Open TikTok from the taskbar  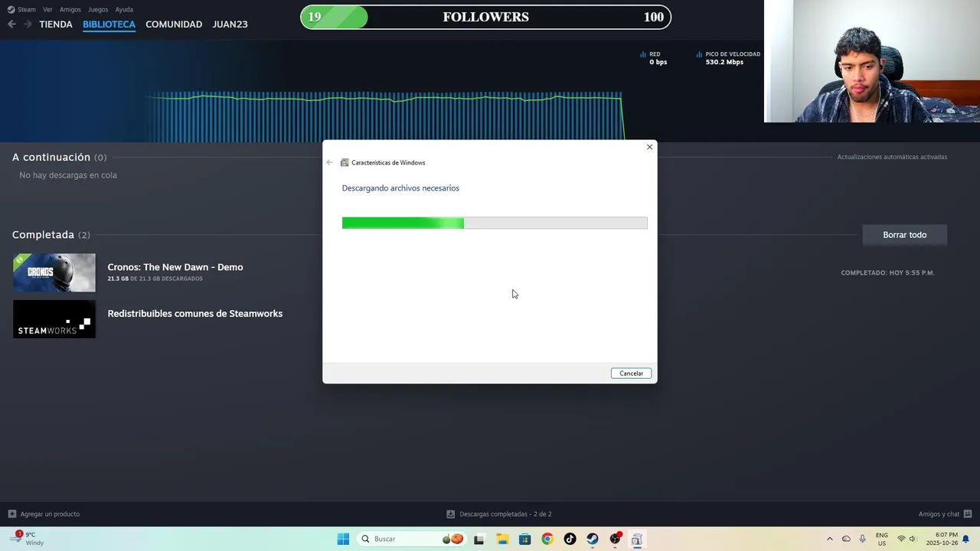pyautogui.click(x=570, y=539)
